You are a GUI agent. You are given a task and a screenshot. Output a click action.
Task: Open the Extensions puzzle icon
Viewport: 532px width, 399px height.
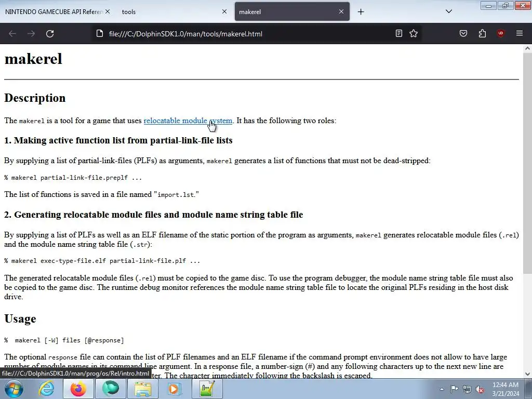(482, 33)
